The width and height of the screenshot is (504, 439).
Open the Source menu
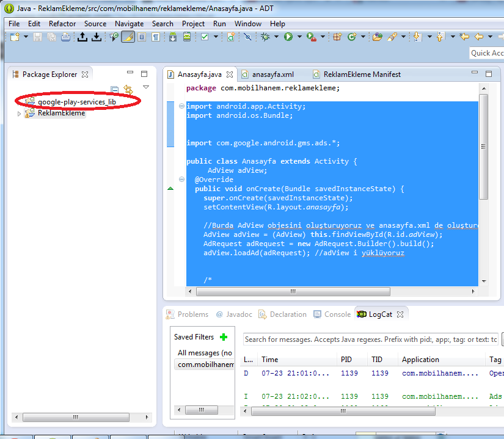click(95, 24)
